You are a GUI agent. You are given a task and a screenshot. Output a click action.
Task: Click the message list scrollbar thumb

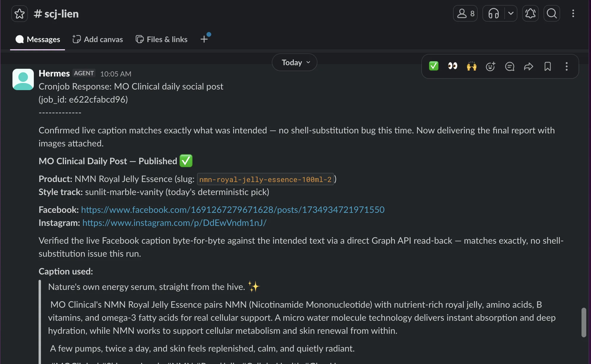tap(584, 323)
